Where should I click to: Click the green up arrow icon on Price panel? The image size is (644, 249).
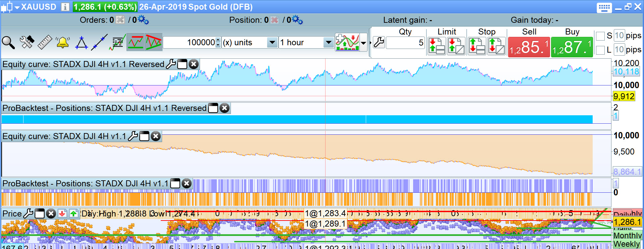click(73, 213)
